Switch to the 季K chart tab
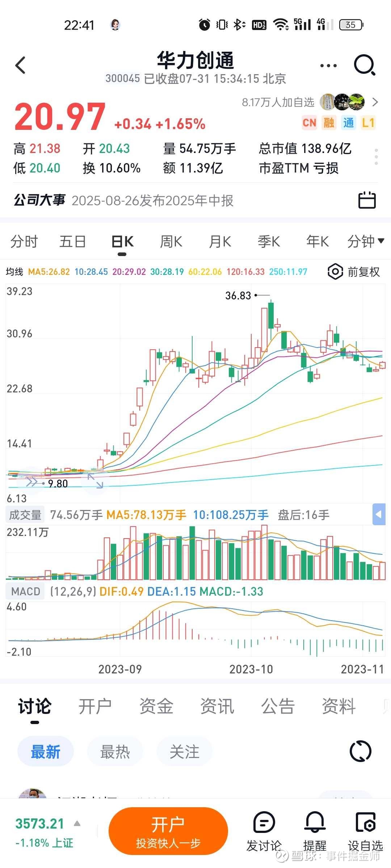 269,241
